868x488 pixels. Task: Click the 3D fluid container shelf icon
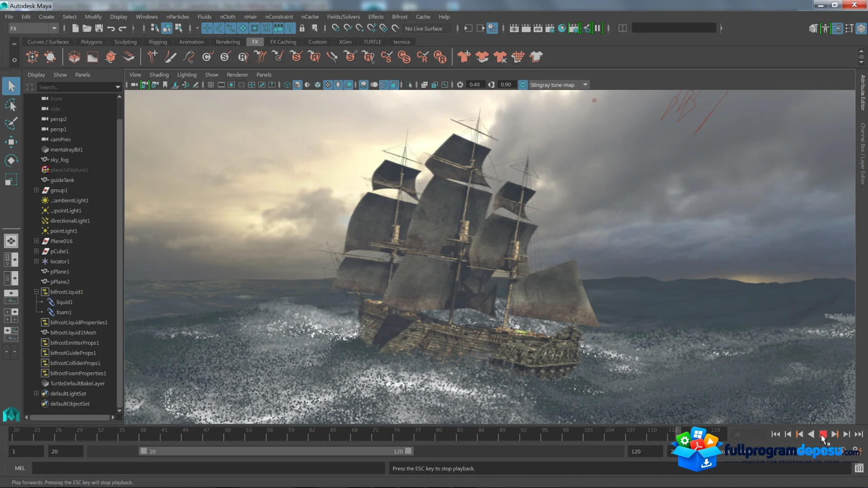coord(74,57)
